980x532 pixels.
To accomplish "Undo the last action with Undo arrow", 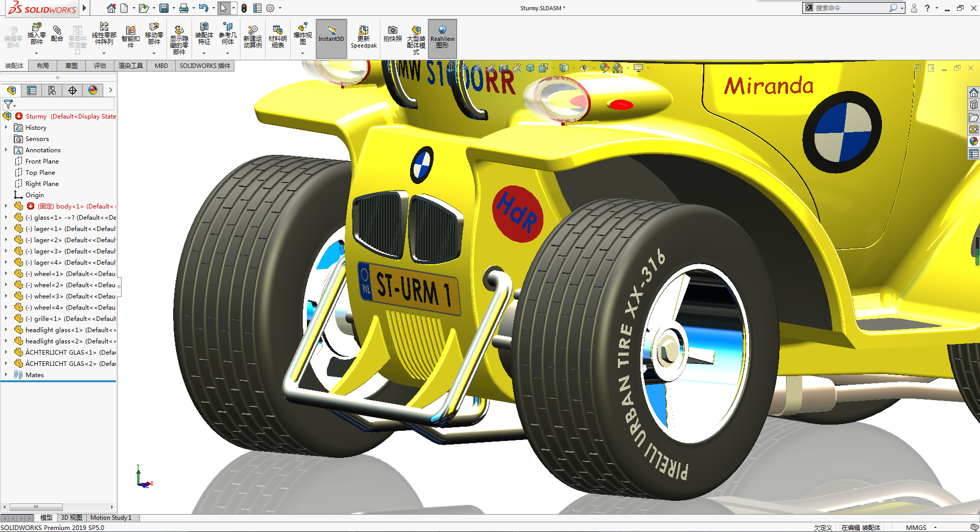I will click(x=204, y=8).
